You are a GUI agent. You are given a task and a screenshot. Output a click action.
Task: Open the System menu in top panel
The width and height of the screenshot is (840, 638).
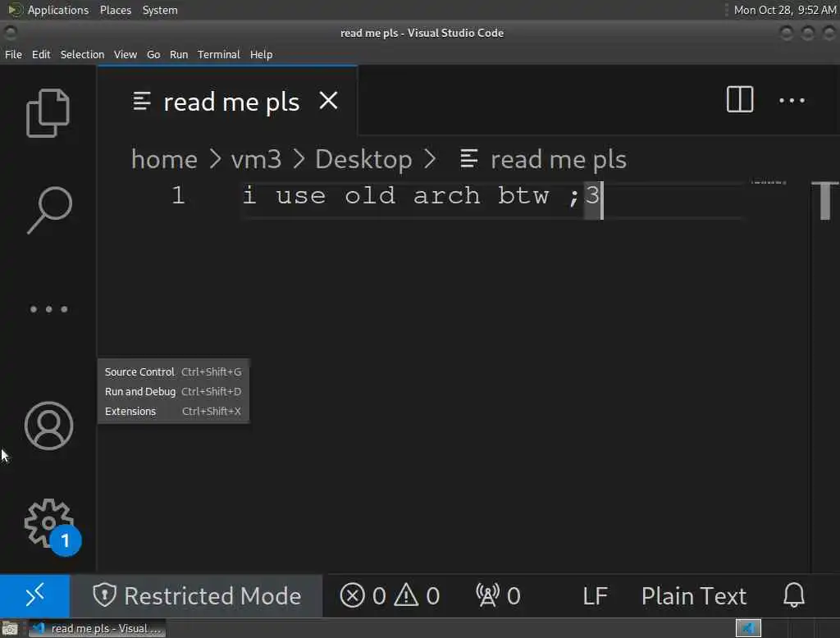tap(160, 10)
